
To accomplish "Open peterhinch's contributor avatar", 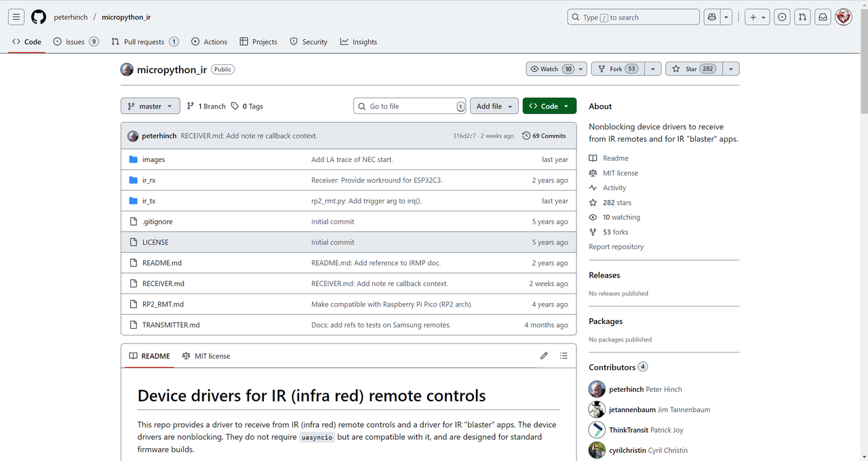I will (x=597, y=389).
